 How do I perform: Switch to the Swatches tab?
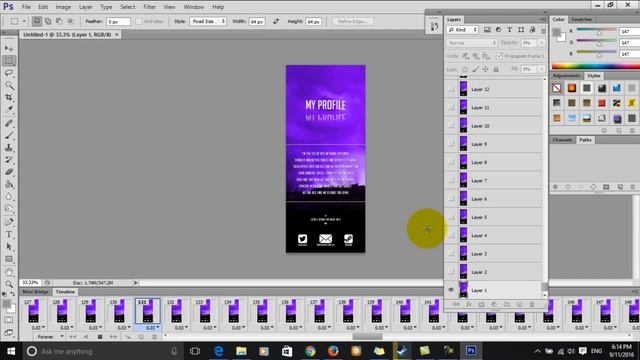click(x=581, y=19)
